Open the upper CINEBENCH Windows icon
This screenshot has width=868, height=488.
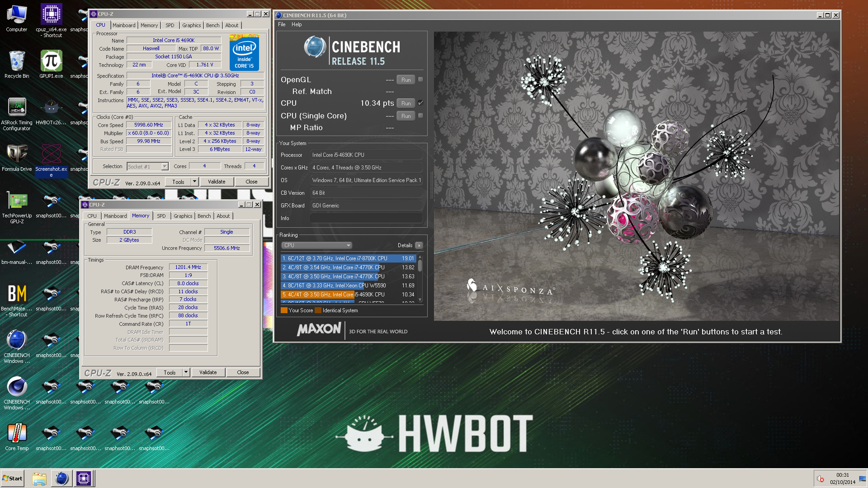(x=17, y=347)
